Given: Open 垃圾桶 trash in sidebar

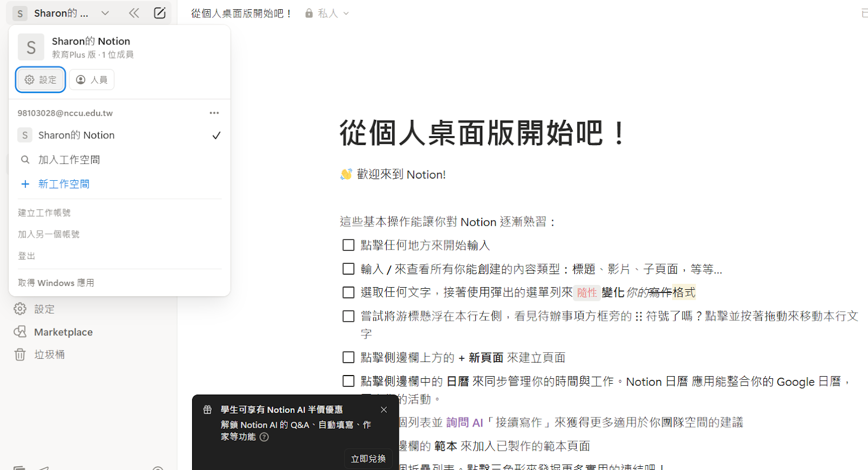Looking at the screenshot, I should point(49,354).
